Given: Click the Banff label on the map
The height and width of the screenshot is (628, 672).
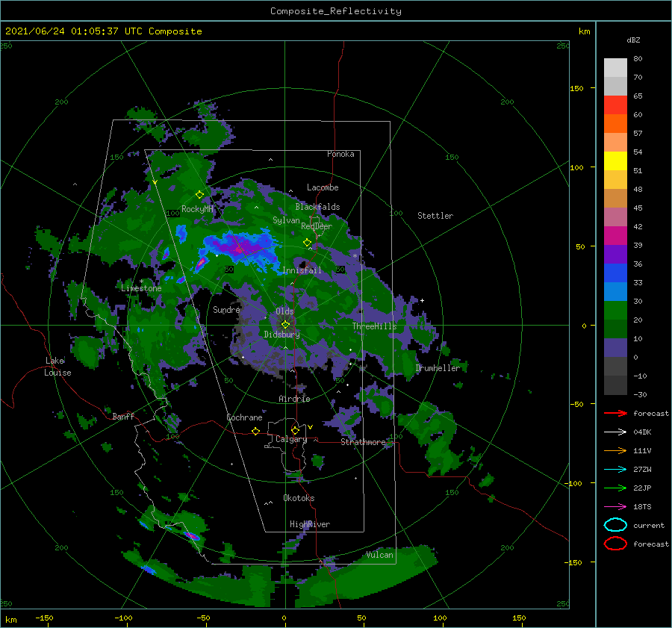Looking at the screenshot, I should 123,416.
